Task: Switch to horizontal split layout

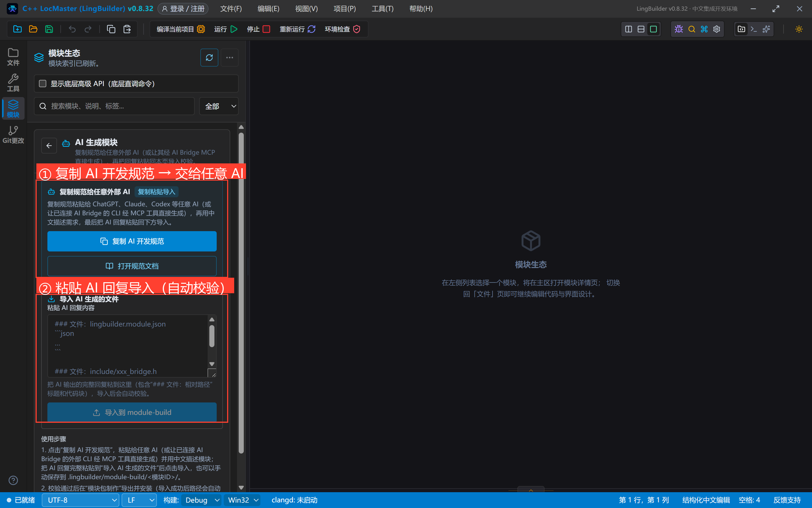Action: [x=641, y=29]
